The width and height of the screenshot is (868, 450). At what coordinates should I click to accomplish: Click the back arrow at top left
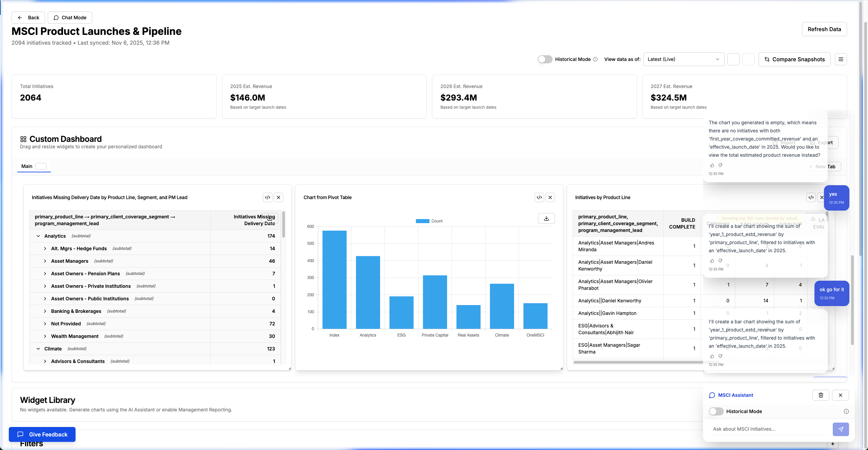[x=20, y=17]
